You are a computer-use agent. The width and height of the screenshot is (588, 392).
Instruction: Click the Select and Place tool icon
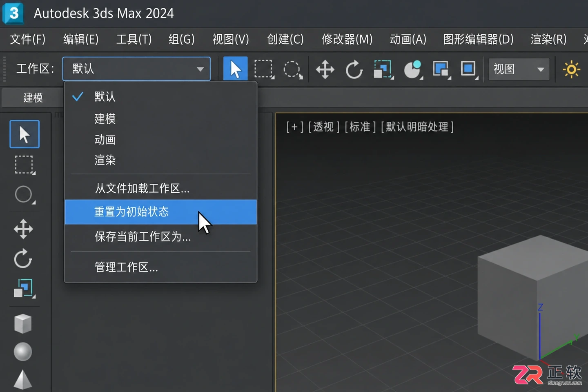click(x=413, y=69)
